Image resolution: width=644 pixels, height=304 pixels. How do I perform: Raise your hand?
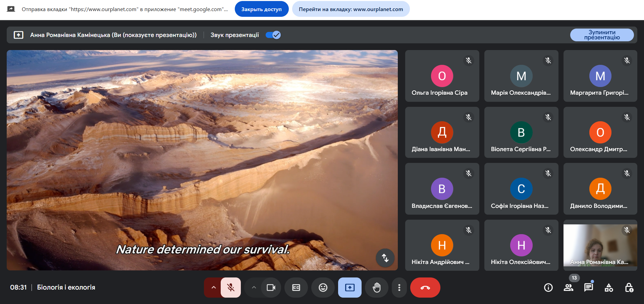point(377,288)
